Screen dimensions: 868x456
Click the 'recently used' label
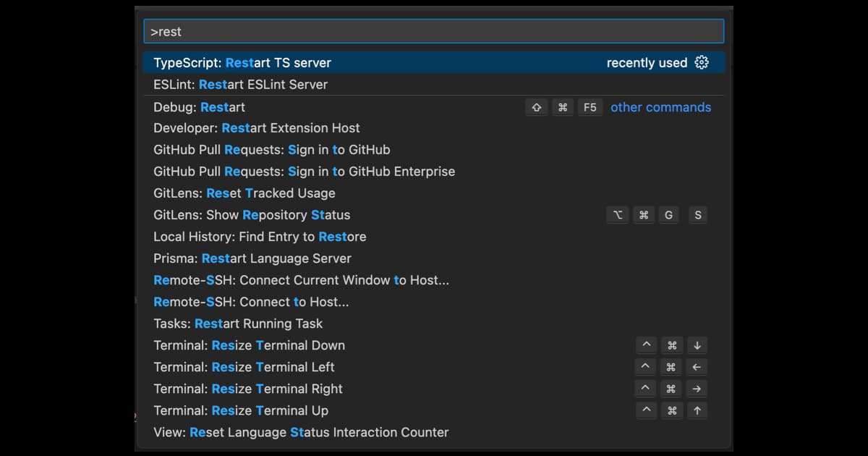(x=647, y=63)
